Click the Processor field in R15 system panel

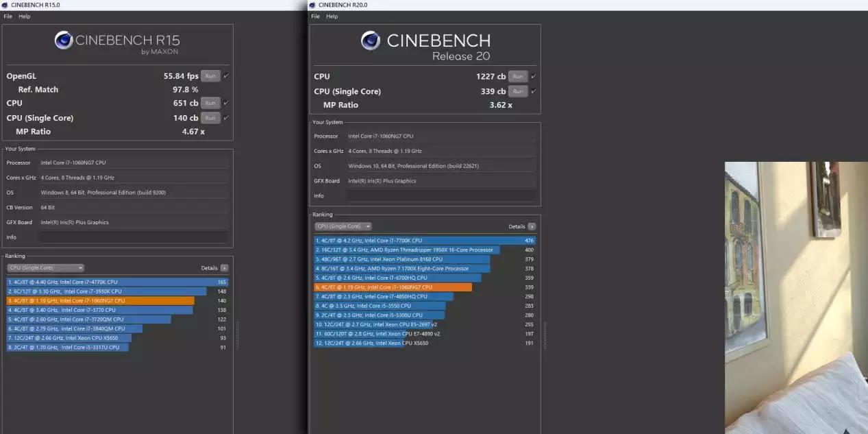pyautogui.click(x=134, y=162)
